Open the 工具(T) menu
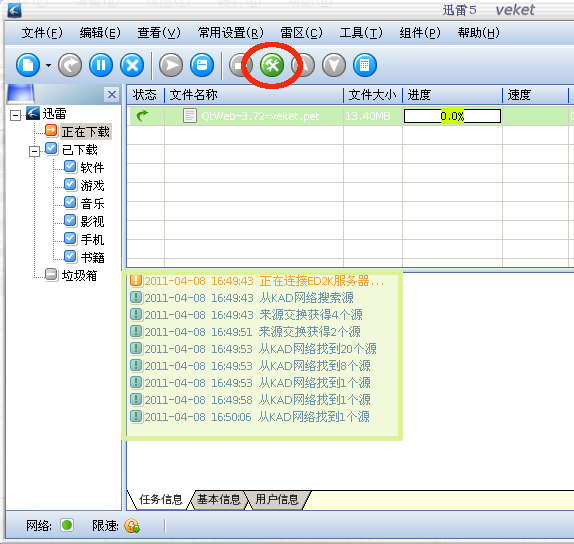This screenshot has width=574, height=544. 361,33
